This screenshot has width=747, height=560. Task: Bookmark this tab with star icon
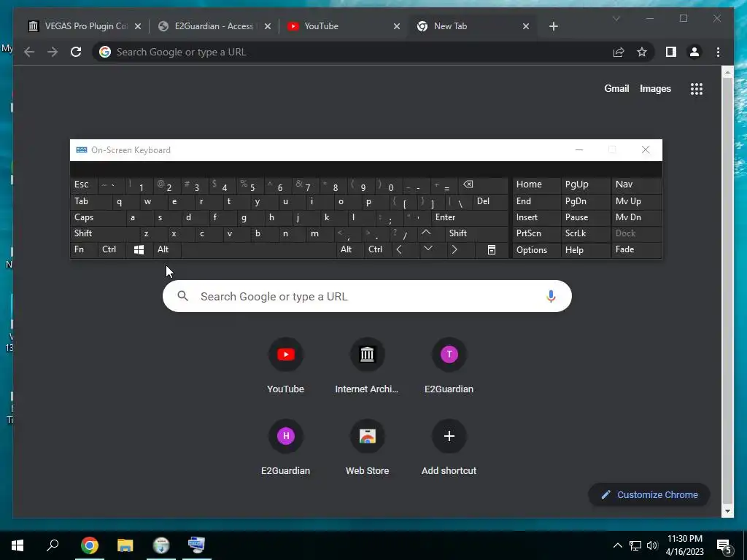click(642, 52)
